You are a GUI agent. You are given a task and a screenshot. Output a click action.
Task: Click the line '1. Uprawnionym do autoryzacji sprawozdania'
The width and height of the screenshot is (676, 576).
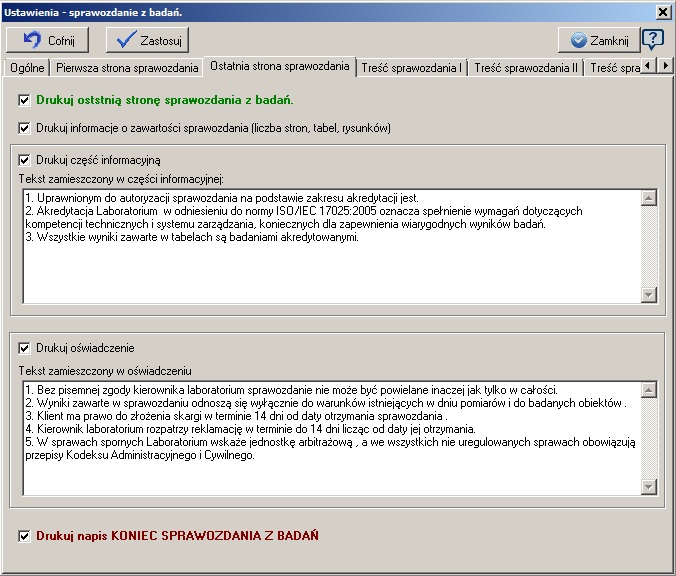click(x=222, y=198)
